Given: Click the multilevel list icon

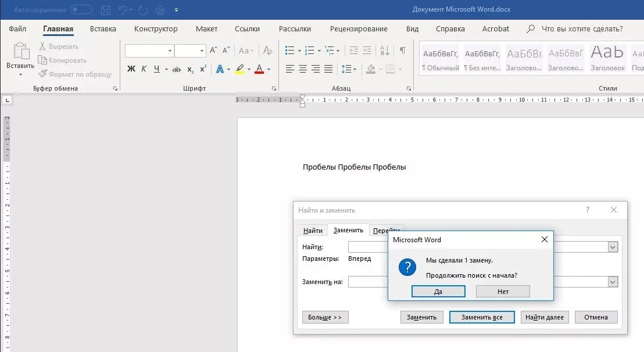Looking at the screenshot, I should [330, 51].
